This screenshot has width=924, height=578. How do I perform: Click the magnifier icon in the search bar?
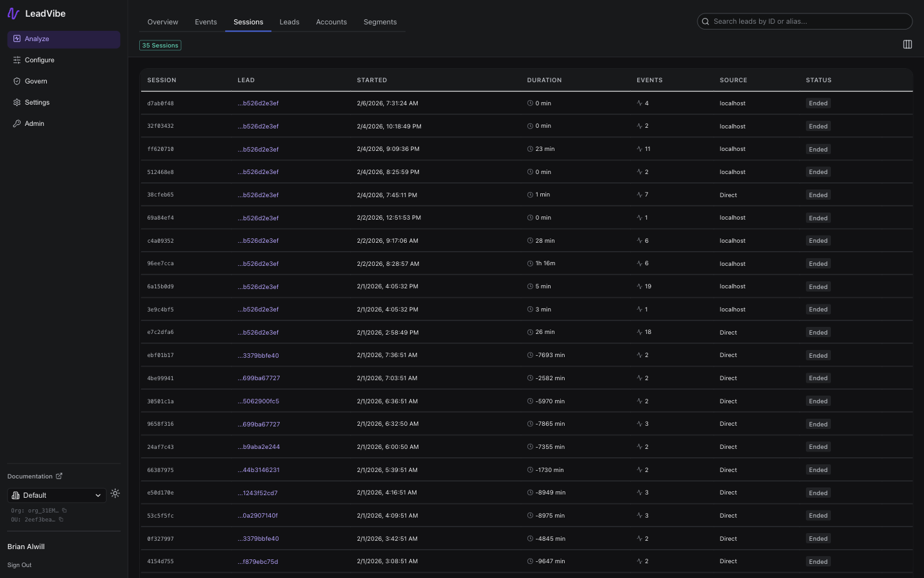(705, 21)
